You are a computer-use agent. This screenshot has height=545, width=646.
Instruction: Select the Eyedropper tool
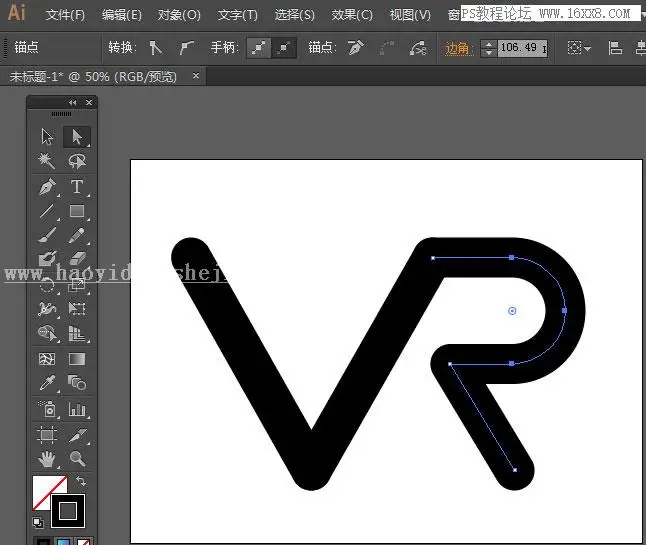click(x=47, y=383)
